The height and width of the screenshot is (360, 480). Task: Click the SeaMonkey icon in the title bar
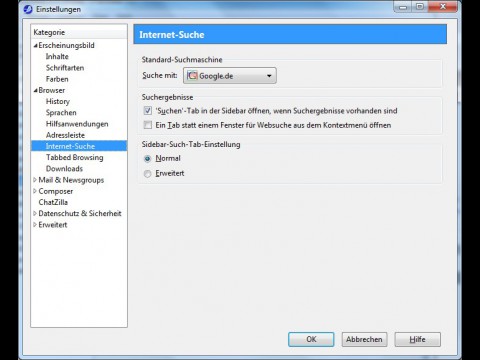tap(28, 9)
